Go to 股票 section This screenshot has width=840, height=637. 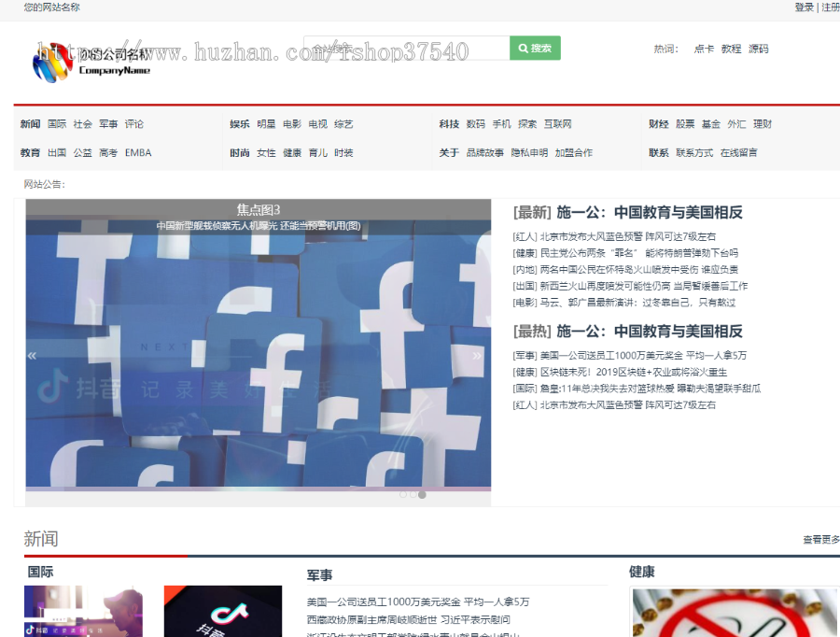coord(685,124)
